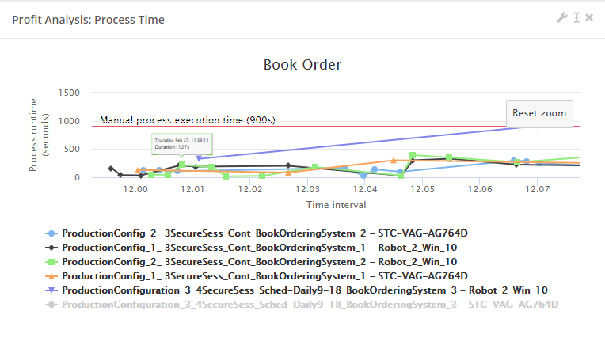
Task: Click the purple triangle data point near 12:01
Action: [199, 158]
